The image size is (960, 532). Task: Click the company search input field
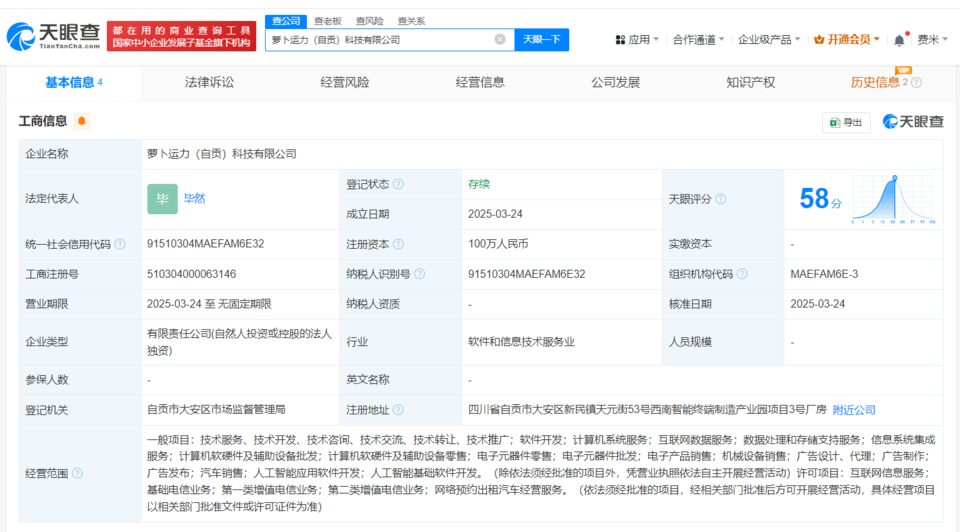coord(380,40)
